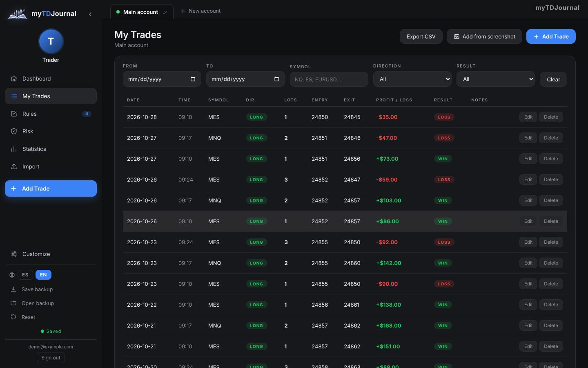Viewport: 588px width, 368px height.
Task: Click the myTDJournal logo icon
Action: click(x=18, y=14)
